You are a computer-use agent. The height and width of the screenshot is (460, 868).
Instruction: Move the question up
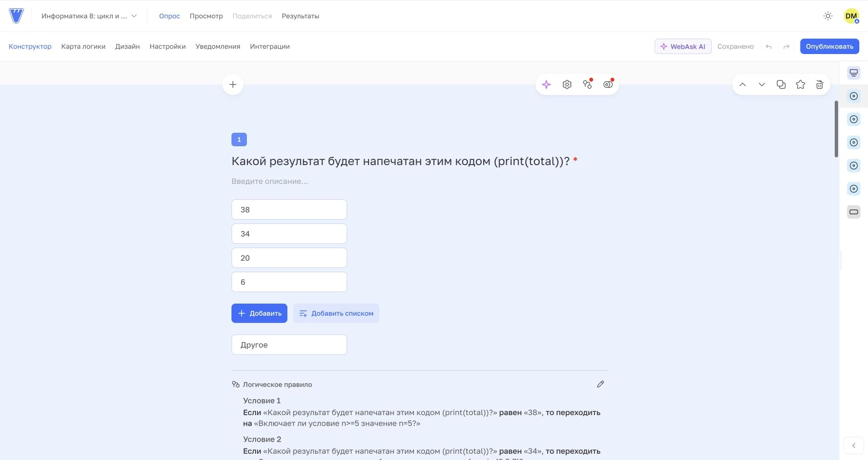coord(743,84)
